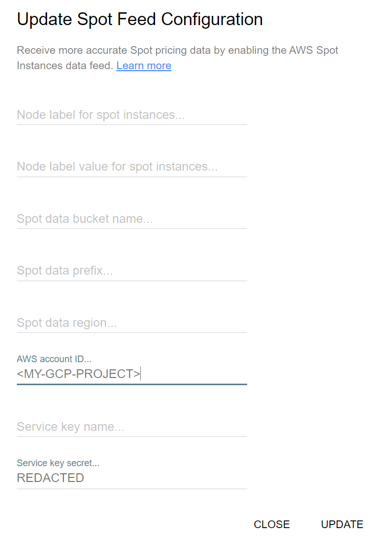Click the Update Spot Feed Configuration title
The height and width of the screenshot is (545, 392).
pyautogui.click(x=140, y=19)
